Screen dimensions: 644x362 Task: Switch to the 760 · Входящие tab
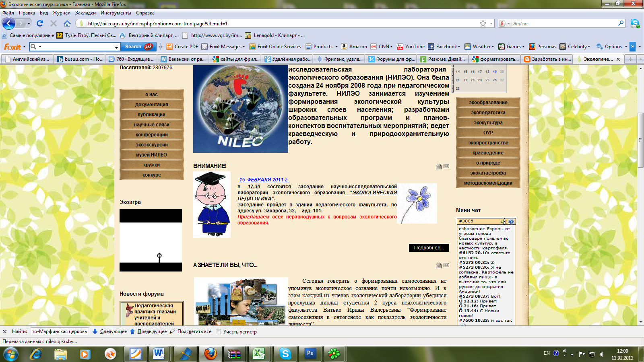(131, 59)
